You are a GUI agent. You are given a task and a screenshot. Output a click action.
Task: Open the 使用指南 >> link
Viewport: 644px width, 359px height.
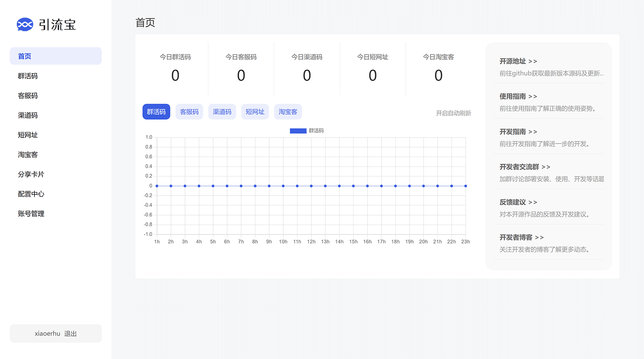tap(518, 96)
